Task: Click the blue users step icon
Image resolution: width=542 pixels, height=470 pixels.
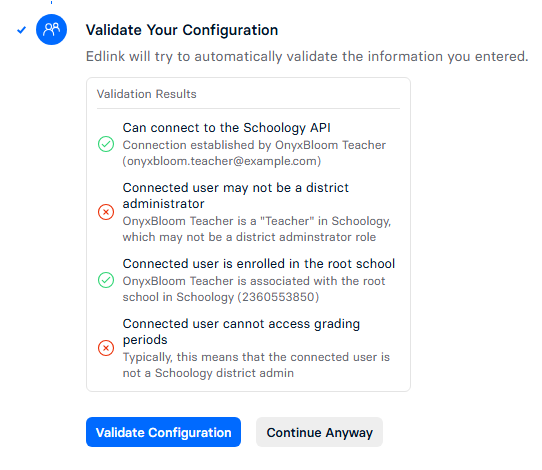Action: point(51,29)
